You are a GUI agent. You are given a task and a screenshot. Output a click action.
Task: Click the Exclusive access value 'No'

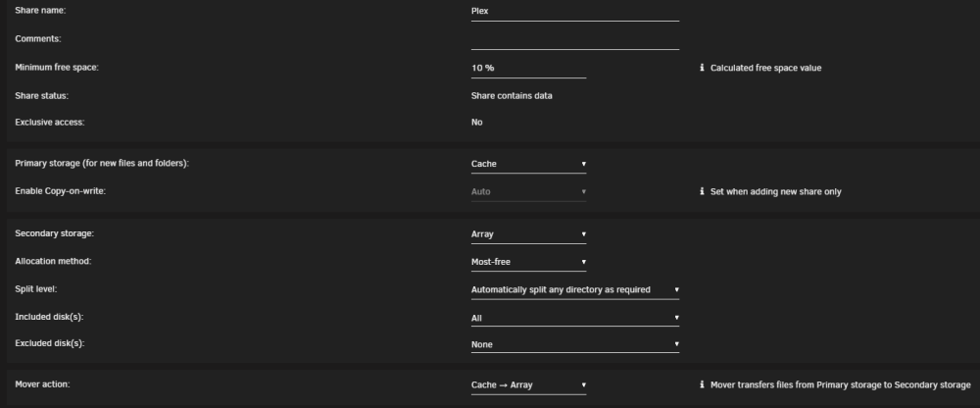pyautogui.click(x=477, y=122)
